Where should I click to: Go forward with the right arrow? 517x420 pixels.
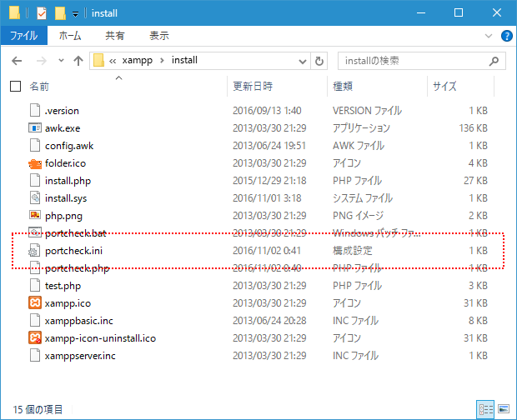(x=41, y=61)
